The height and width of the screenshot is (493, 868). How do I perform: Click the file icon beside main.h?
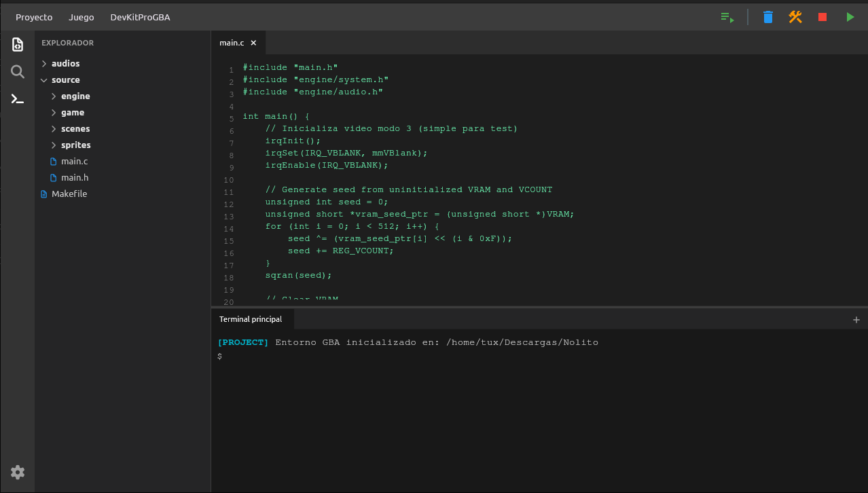[54, 178]
